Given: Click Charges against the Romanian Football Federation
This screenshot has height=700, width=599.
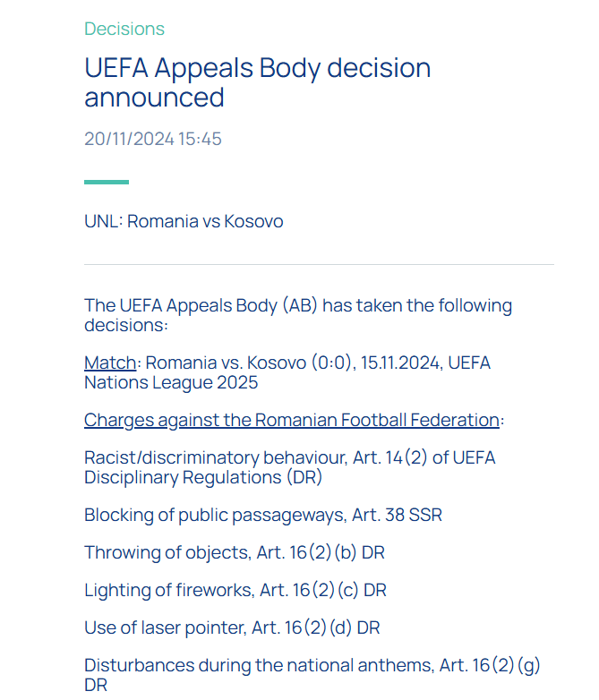Looking at the screenshot, I should coord(292,420).
